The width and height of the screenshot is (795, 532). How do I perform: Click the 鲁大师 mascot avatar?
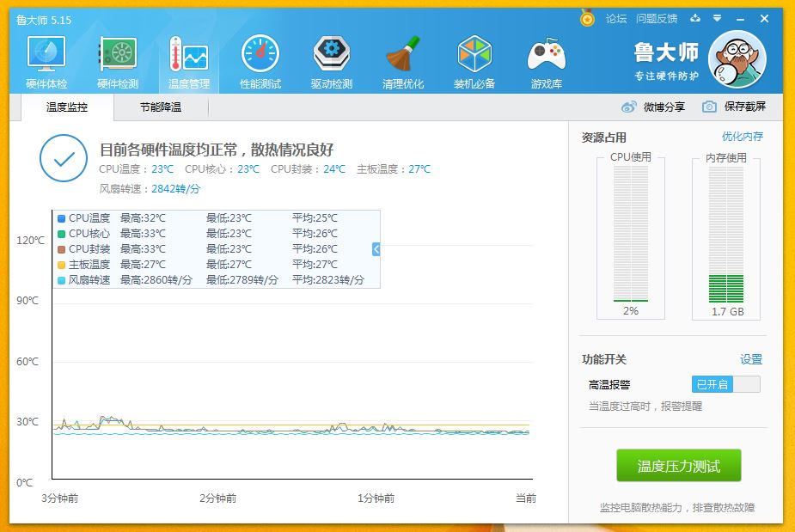737,59
